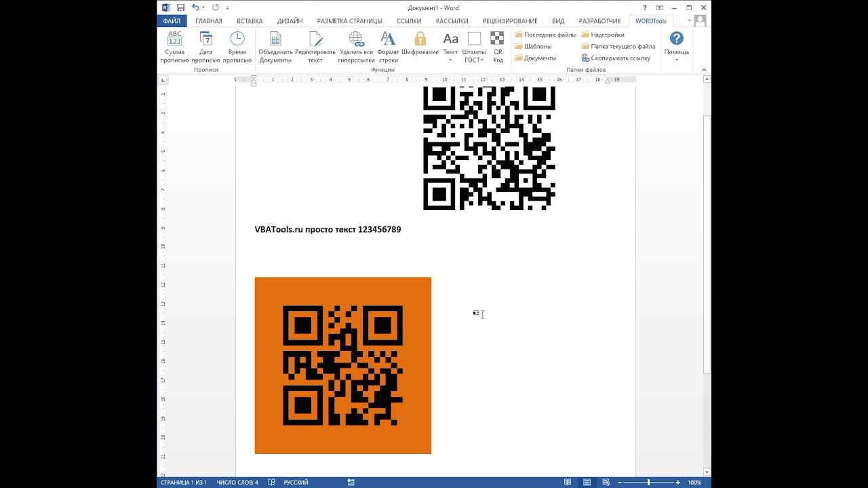
Task: Click the Redo button in quick access toolbar
Action: click(x=216, y=7)
